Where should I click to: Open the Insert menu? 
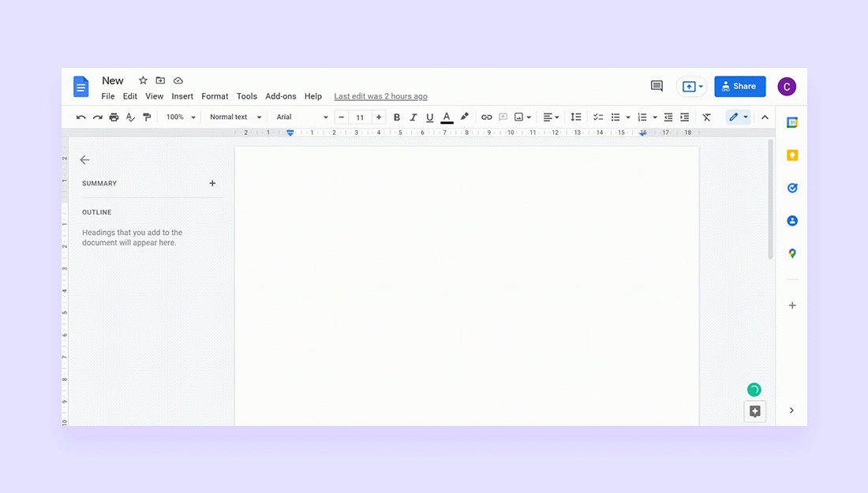click(182, 96)
